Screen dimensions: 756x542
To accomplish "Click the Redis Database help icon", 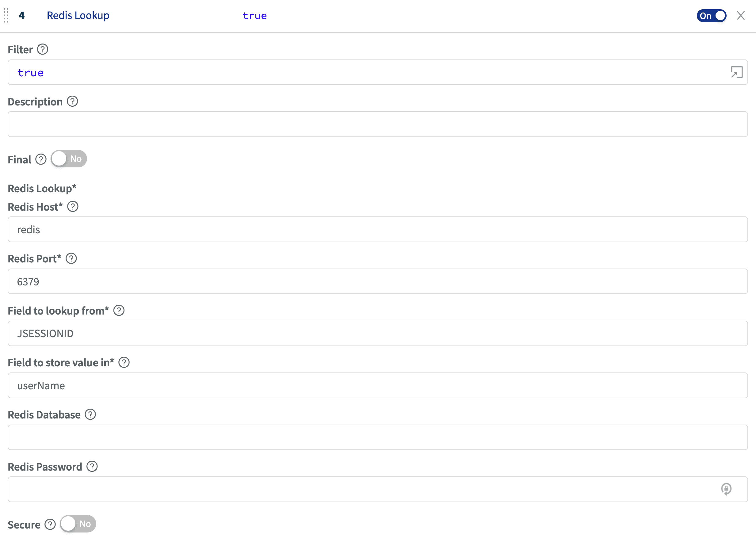I will [90, 415].
